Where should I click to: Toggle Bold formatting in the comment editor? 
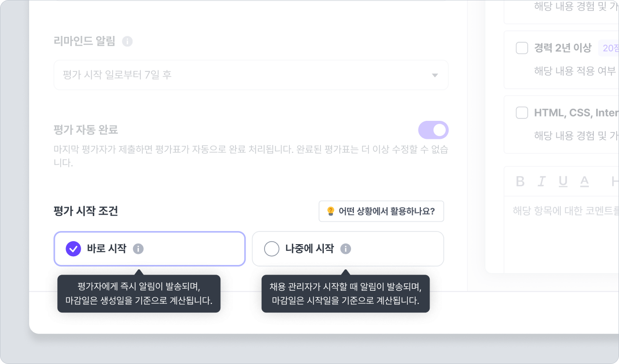pos(520,182)
